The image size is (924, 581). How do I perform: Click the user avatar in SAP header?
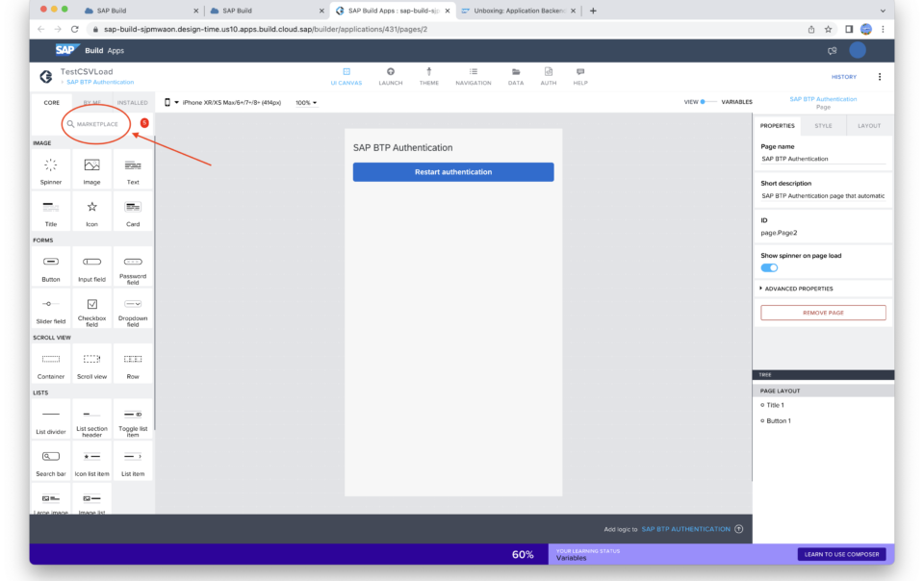click(858, 50)
